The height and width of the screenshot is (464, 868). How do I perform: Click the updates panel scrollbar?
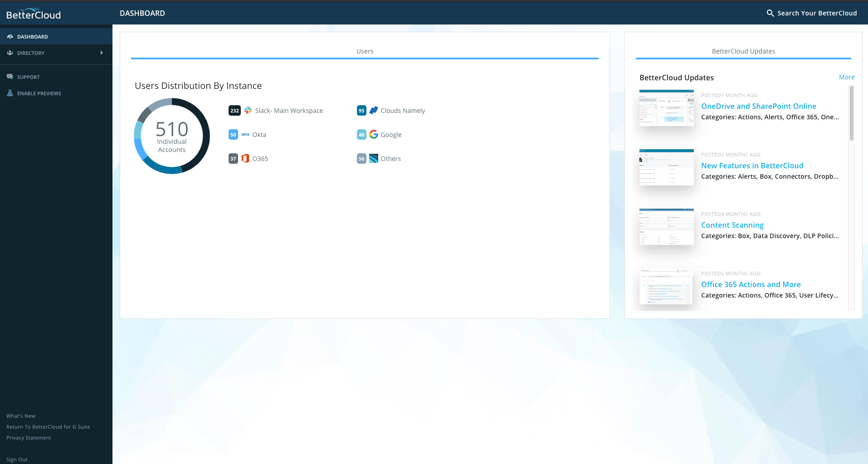pos(851,113)
